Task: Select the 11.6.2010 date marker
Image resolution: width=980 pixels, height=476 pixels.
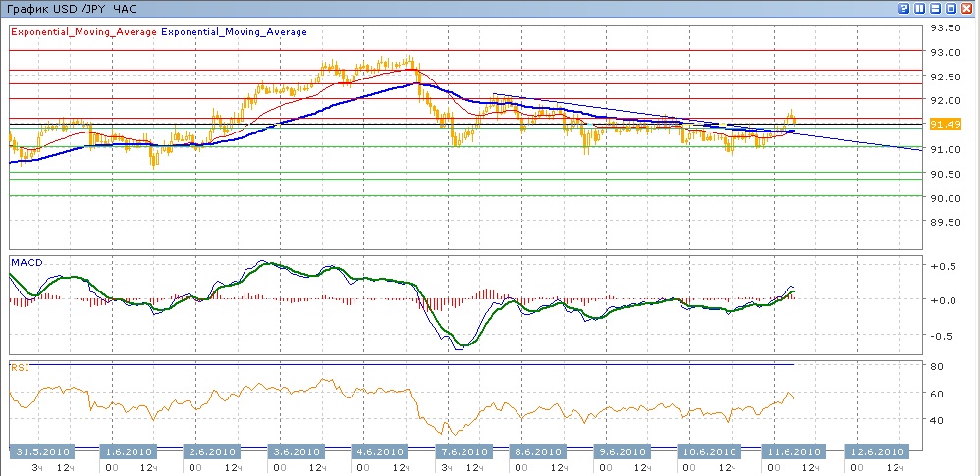Action: 791,451
